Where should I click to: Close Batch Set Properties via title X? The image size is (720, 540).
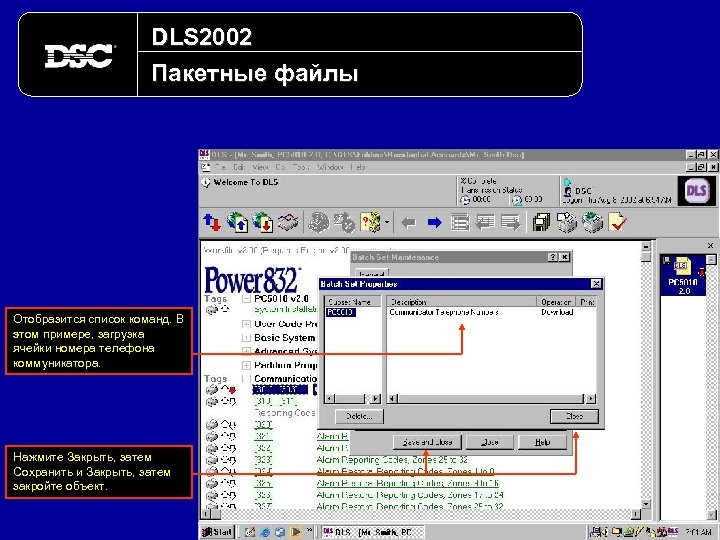pos(596,284)
